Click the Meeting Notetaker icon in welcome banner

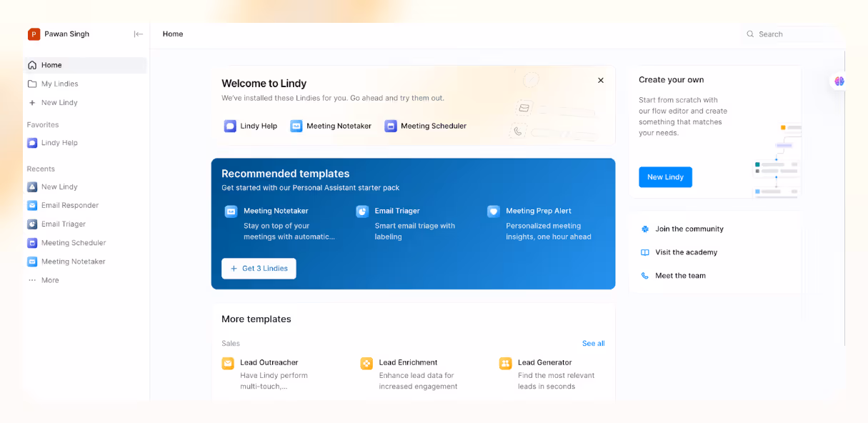(x=296, y=126)
